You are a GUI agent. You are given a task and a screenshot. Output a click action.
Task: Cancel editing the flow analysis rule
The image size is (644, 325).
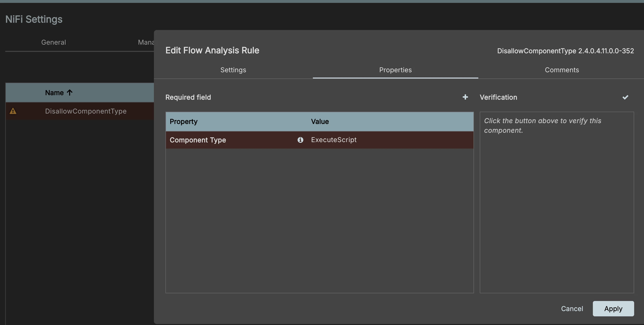[572, 309]
